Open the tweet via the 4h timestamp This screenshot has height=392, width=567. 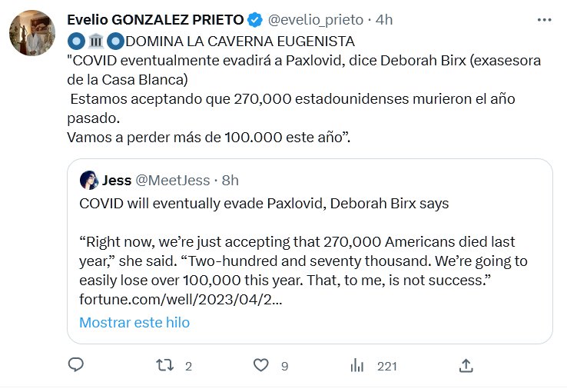[384, 18]
